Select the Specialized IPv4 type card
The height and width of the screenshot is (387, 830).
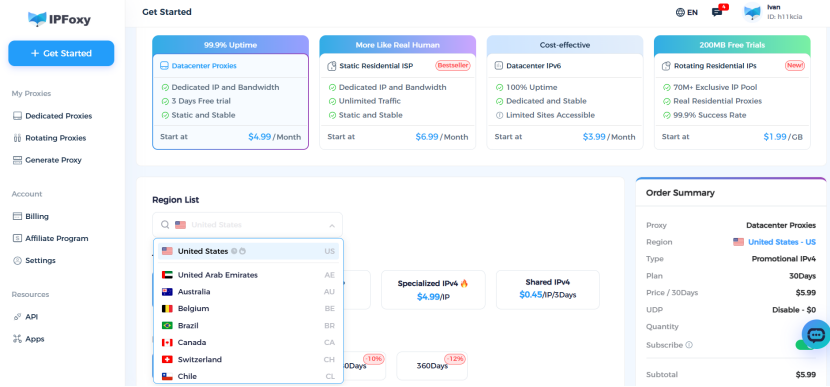[433, 290]
